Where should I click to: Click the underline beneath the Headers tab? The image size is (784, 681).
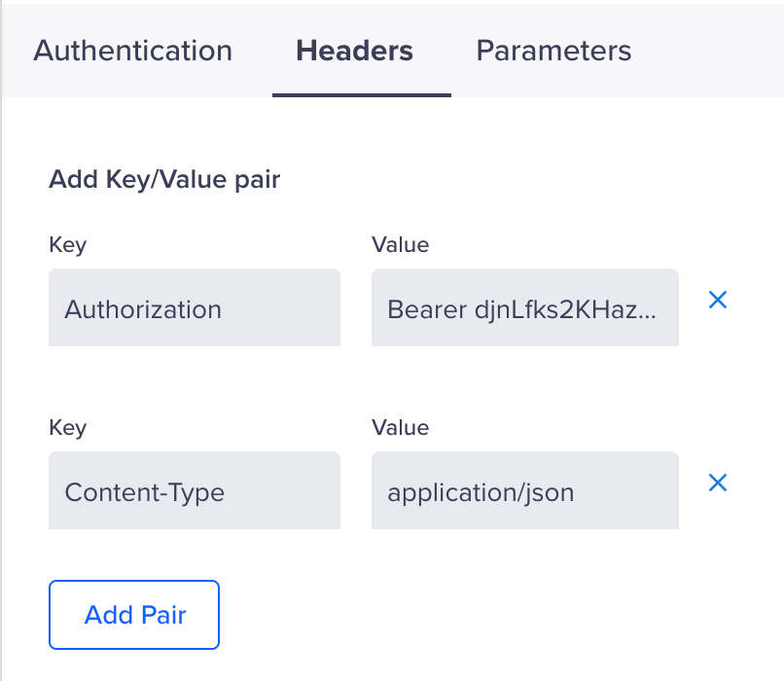[x=361, y=95]
